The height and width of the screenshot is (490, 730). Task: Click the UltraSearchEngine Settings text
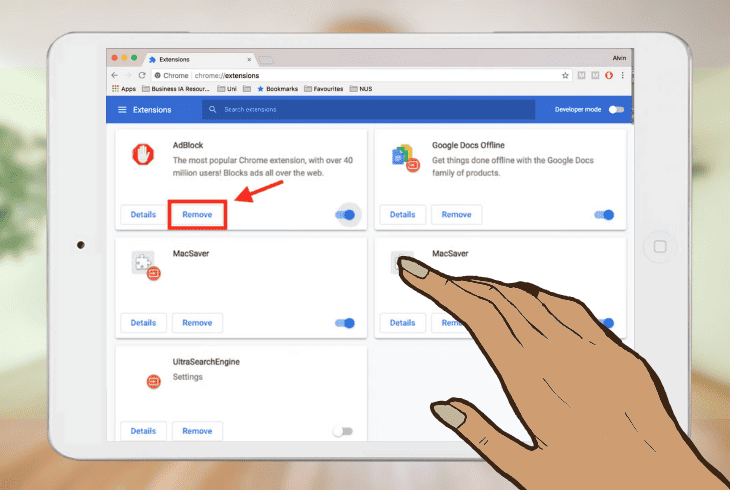coord(188,377)
